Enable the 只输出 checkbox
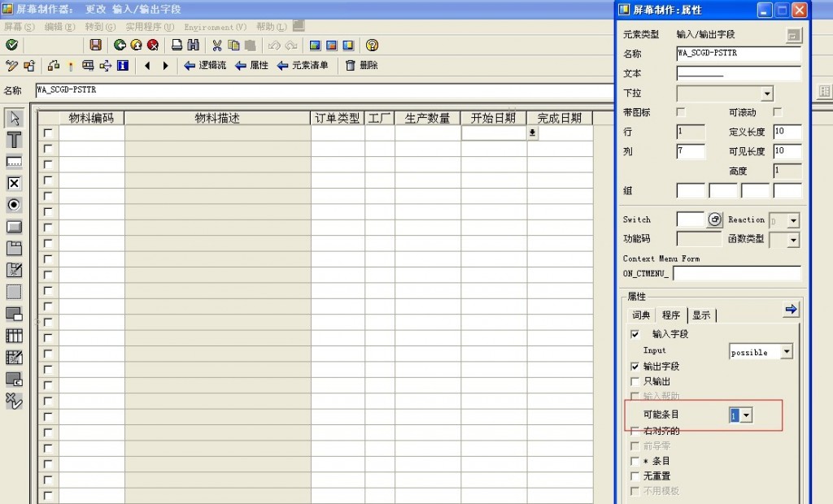This screenshot has width=833, height=504. tap(635, 381)
